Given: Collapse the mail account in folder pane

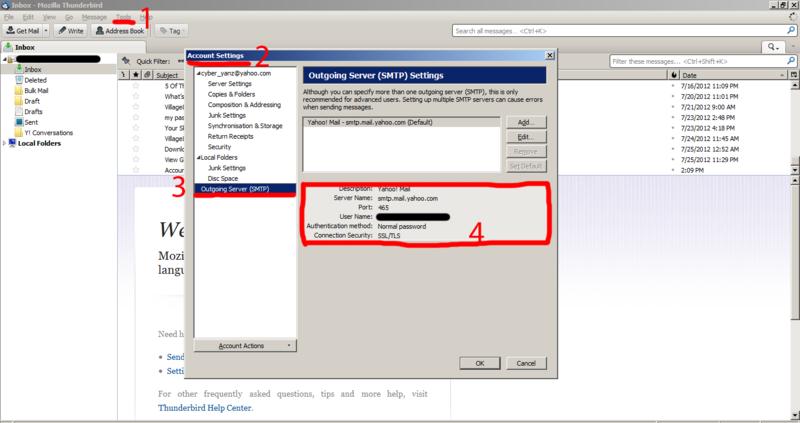Looking at the screenshot, I should [4, 59].
